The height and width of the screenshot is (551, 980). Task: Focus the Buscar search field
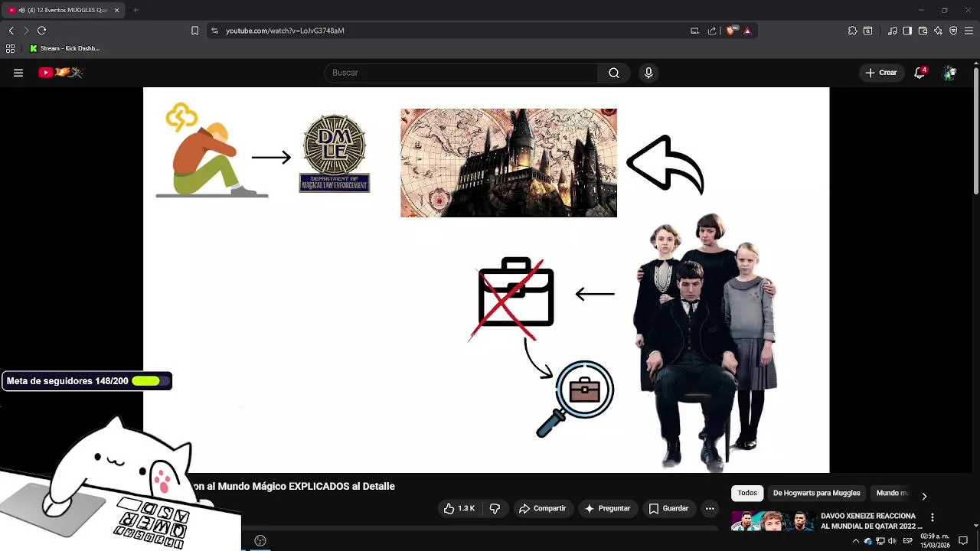click(461, 73)
